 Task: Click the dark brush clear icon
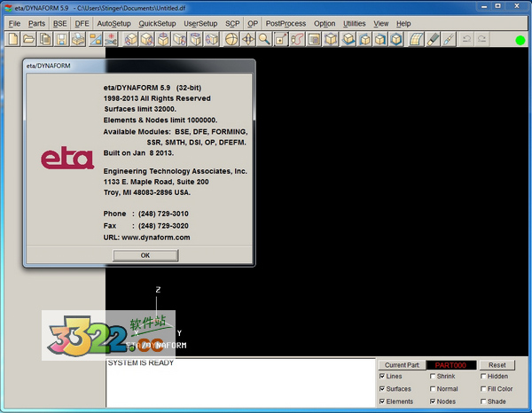[433, 39]
